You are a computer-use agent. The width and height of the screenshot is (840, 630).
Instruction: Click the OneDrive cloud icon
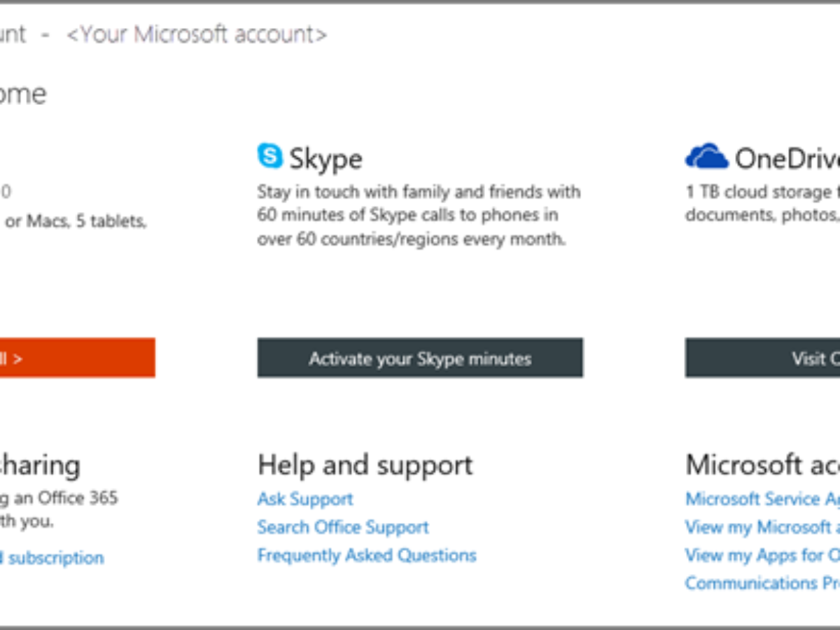pyautogui.click(x=706, y=157)
